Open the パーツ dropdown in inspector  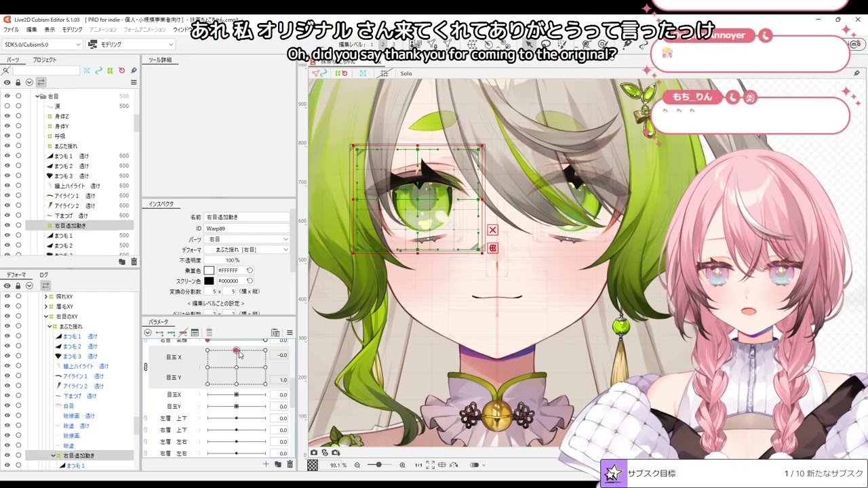pos(247,239)
